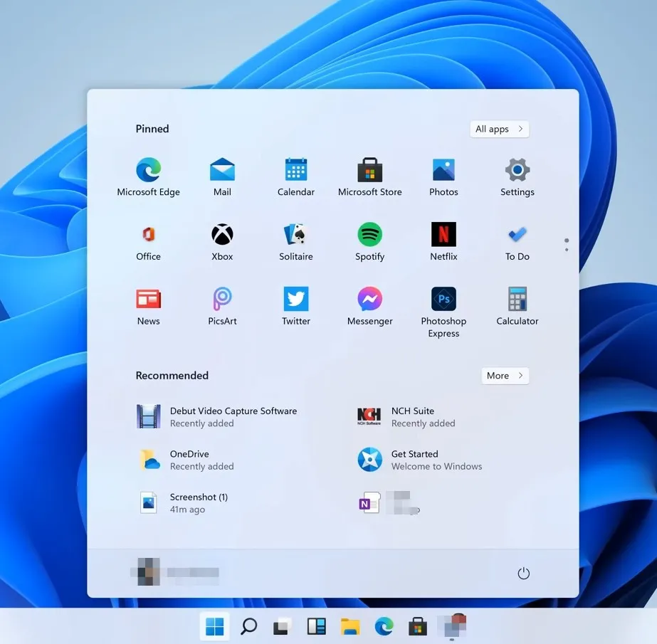Click the power button
Screen dimensions: 657x644
(524, 573)
